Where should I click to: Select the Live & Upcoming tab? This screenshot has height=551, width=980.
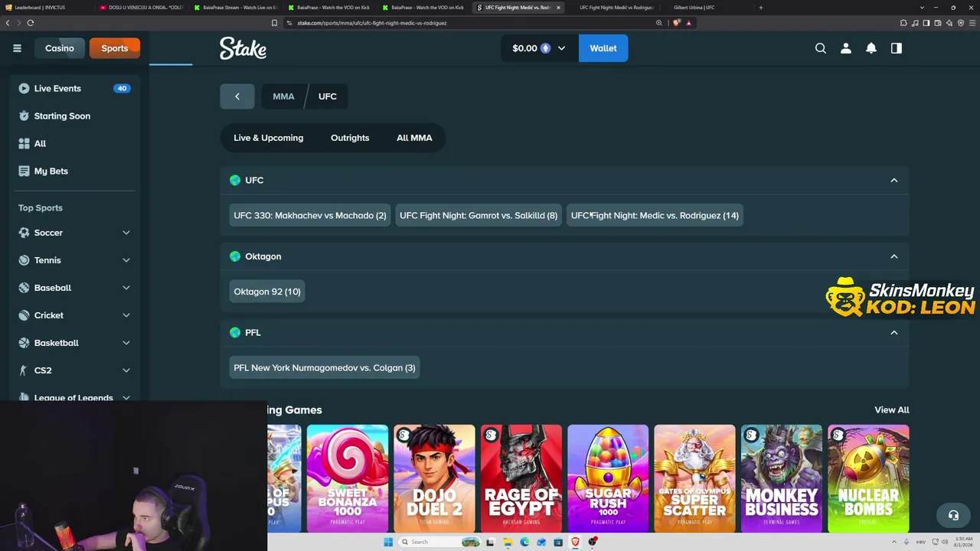tap(268, 138)
